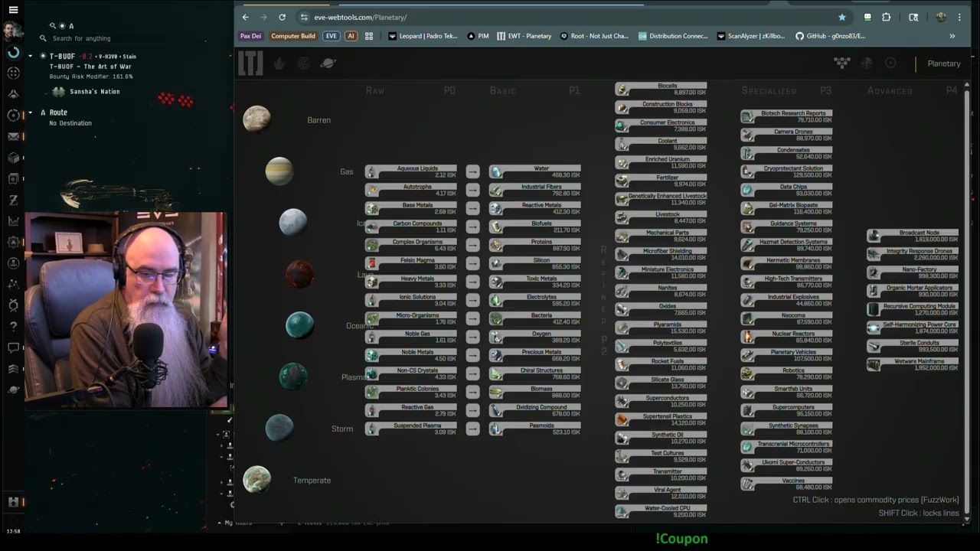Click the Broadcast Node commodity
Viewport: 980px width, 551px height.
[x=913, y=236]
